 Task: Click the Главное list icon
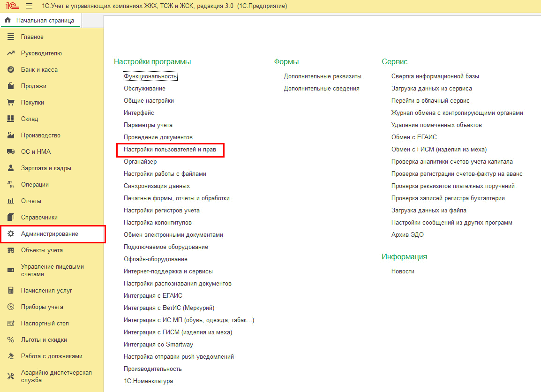tap(11, 37)
